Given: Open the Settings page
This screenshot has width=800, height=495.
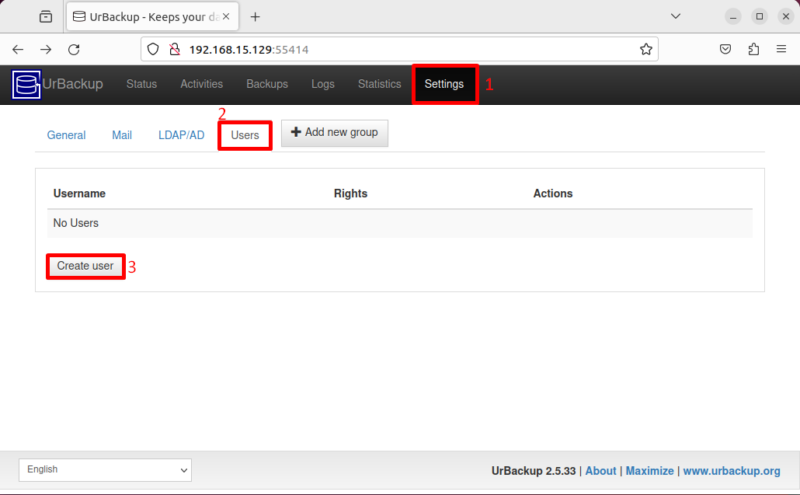Looking at the screenshot, I should coord(444,84).
